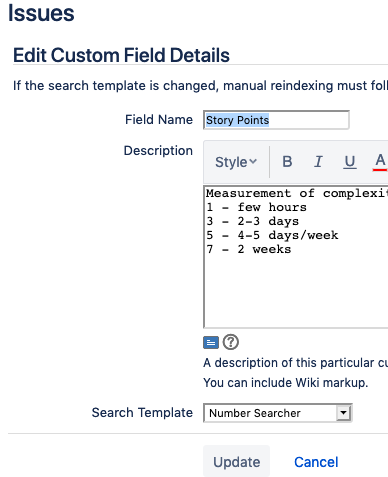Open the Number Searcher search template dropdown
This screenshot has width=388, height=477.
(278, 413)
